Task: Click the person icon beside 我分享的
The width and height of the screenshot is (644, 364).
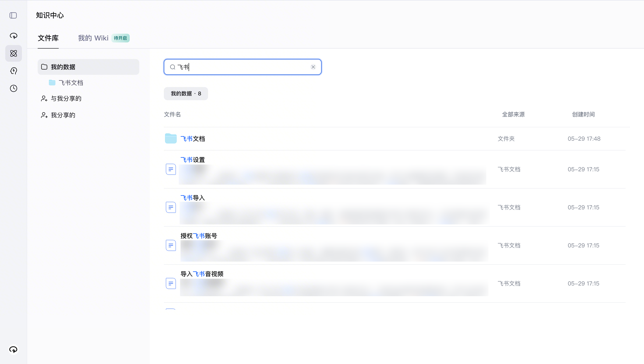Action: [44, 115]
